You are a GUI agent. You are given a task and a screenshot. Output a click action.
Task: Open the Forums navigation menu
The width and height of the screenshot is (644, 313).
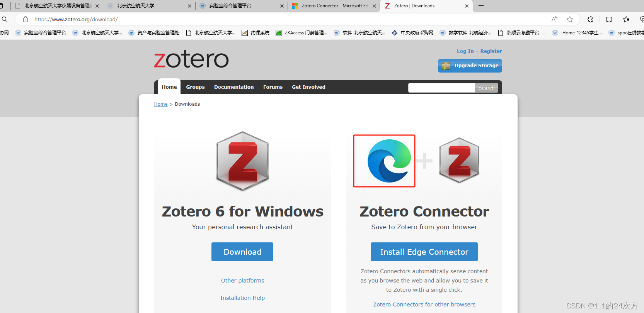tap(273, 87)
